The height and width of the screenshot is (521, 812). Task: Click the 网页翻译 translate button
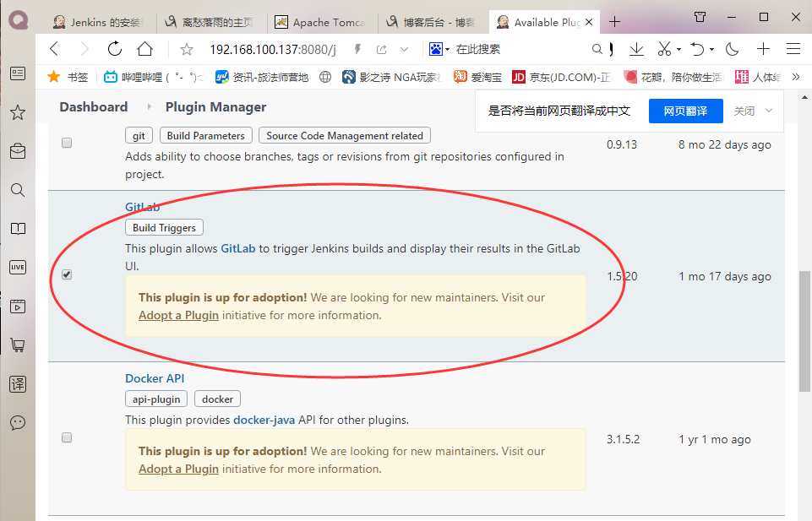(685, 111)
